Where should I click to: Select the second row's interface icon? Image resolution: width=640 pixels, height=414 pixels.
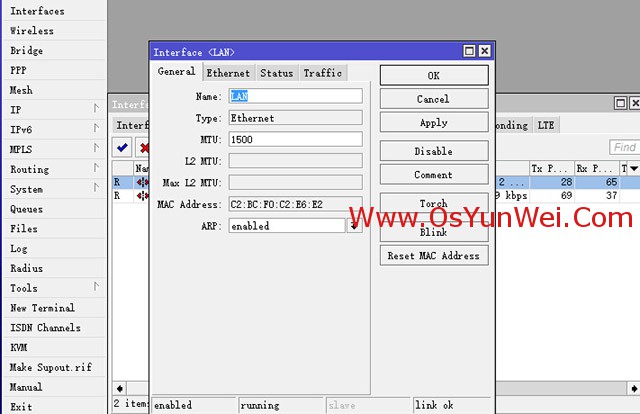(142, 196)
